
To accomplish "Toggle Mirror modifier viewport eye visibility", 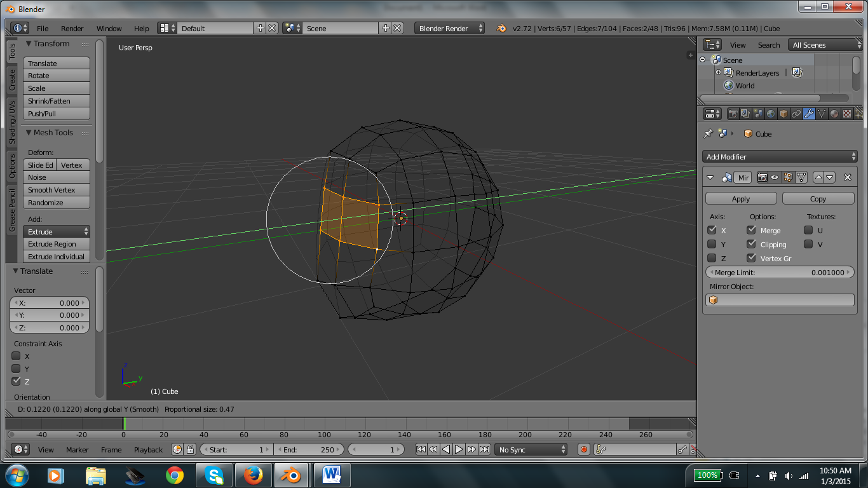I will (x=775, y=177).
